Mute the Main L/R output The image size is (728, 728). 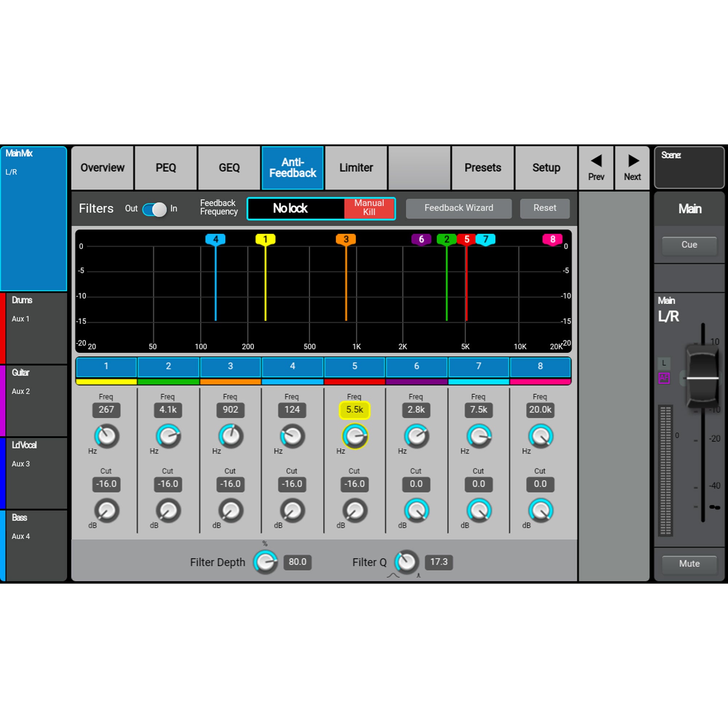pyautogui.click(x=689, y=563)
